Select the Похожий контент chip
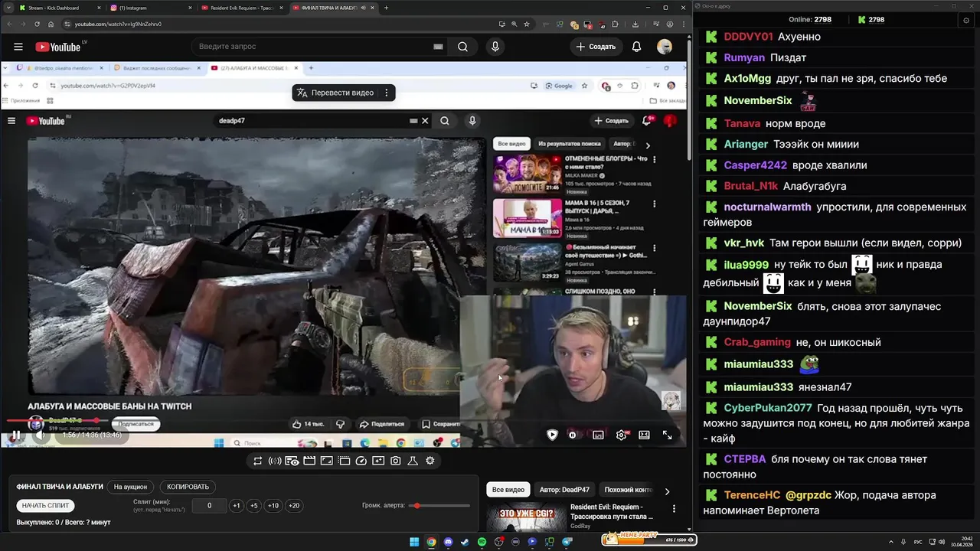Screen dimensions: 980x551 [x=628, y=490]
